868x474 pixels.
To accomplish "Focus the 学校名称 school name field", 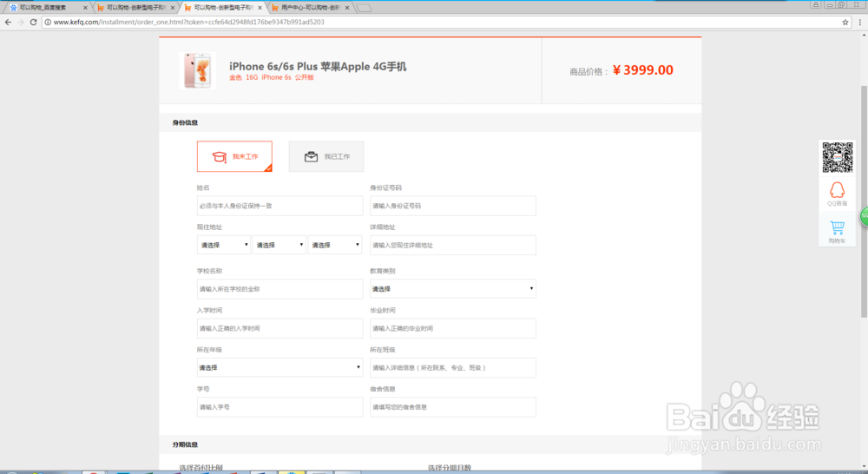I will click(x=279, y=288).
